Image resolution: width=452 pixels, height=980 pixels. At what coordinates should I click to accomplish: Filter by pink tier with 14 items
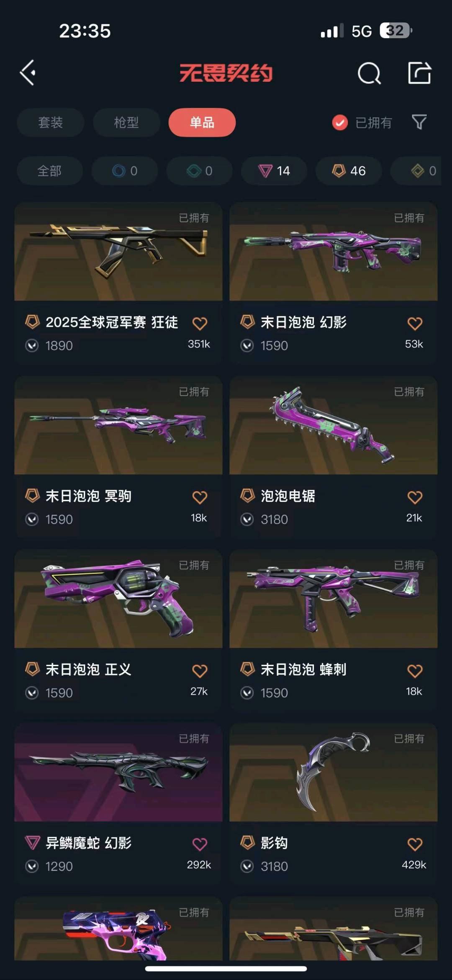tap(274, 171)
